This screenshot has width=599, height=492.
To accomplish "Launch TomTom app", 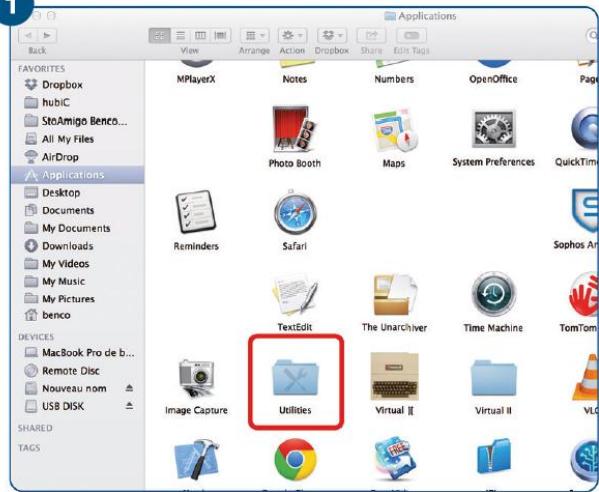I will 584,295.
